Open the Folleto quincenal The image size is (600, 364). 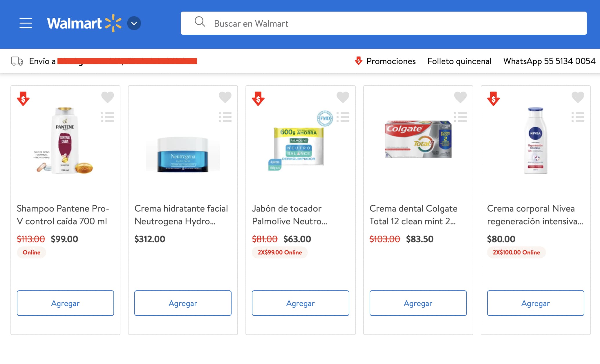tap(459, 61)
